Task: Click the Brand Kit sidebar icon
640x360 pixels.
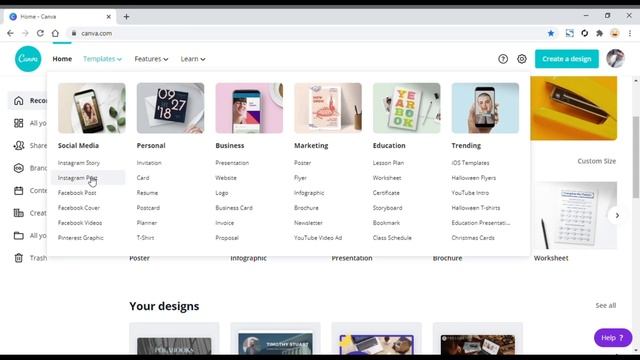Action: coord(18,168)
